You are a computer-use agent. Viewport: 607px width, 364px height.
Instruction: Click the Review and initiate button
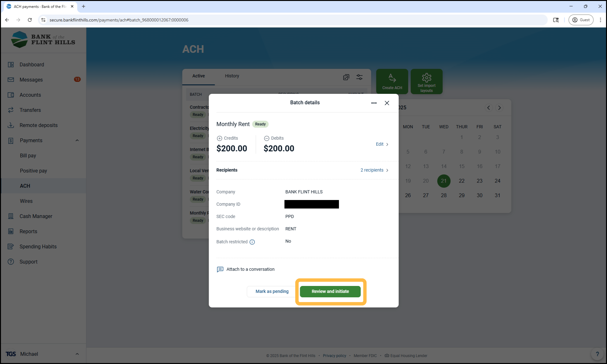point(330,291)
